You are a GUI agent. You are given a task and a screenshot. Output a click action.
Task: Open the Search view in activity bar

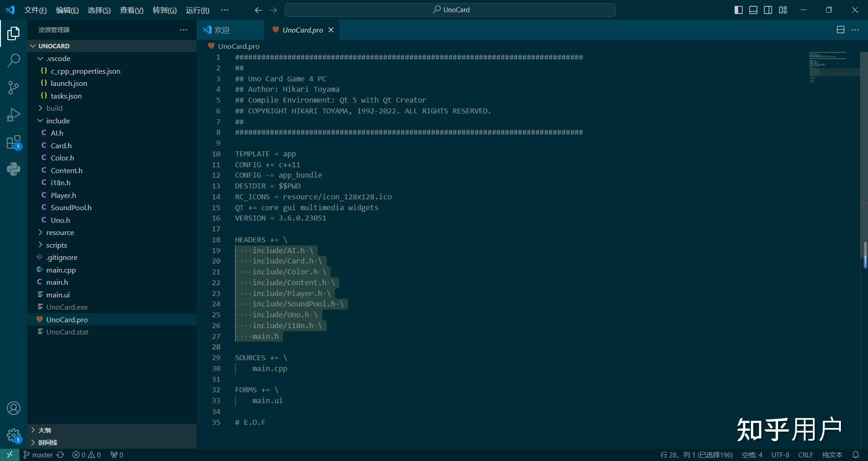coord(14,60)
